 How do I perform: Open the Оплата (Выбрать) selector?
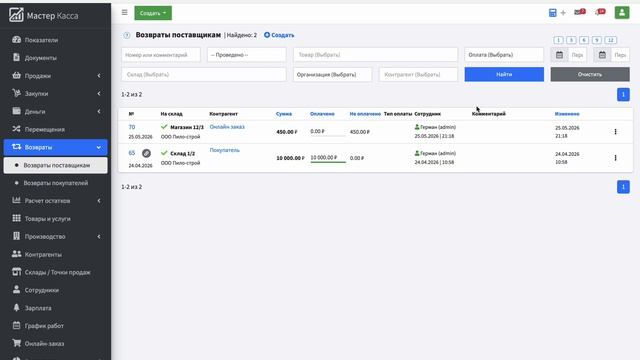504,55
